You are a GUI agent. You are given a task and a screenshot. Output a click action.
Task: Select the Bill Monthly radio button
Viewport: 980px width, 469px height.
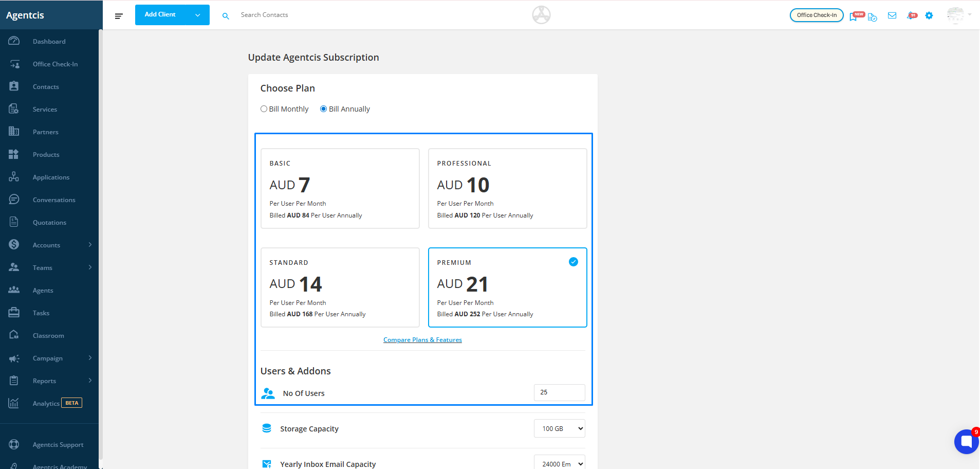pos(264,109)
